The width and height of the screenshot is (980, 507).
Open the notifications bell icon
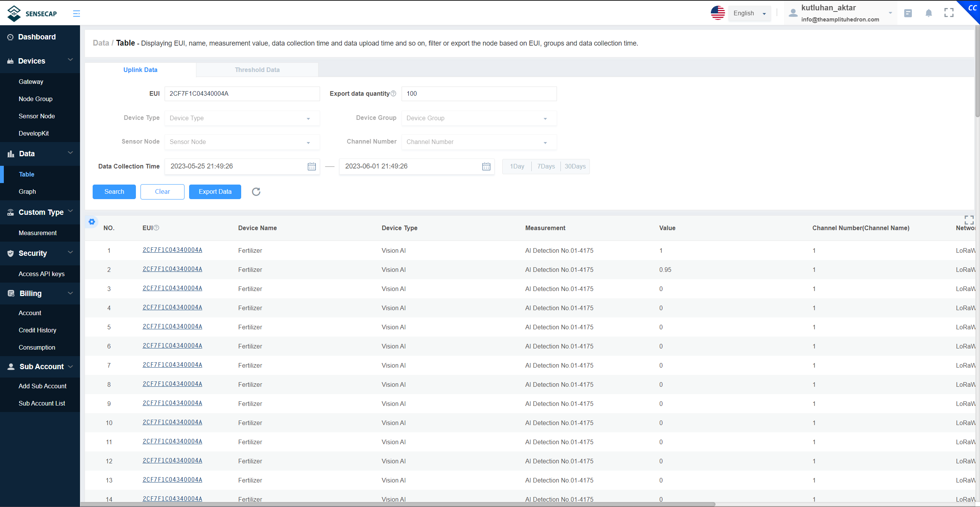tap(928, 13)
